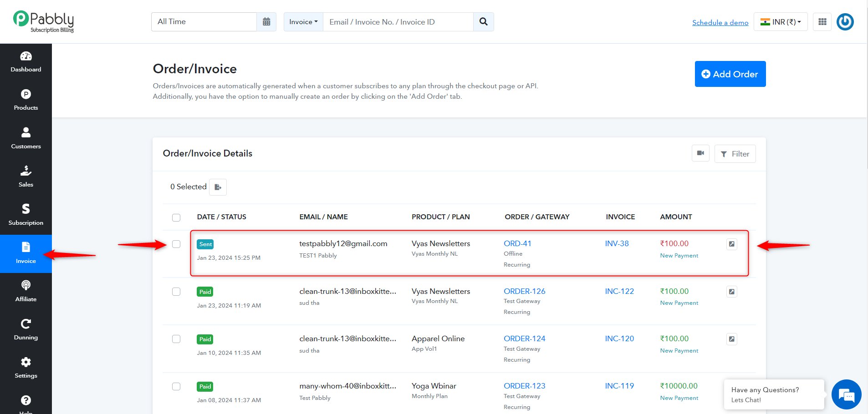The image size is (868, 414).
Task: Focus the Email / Invoice No. search field
Action: click(398, 22)
